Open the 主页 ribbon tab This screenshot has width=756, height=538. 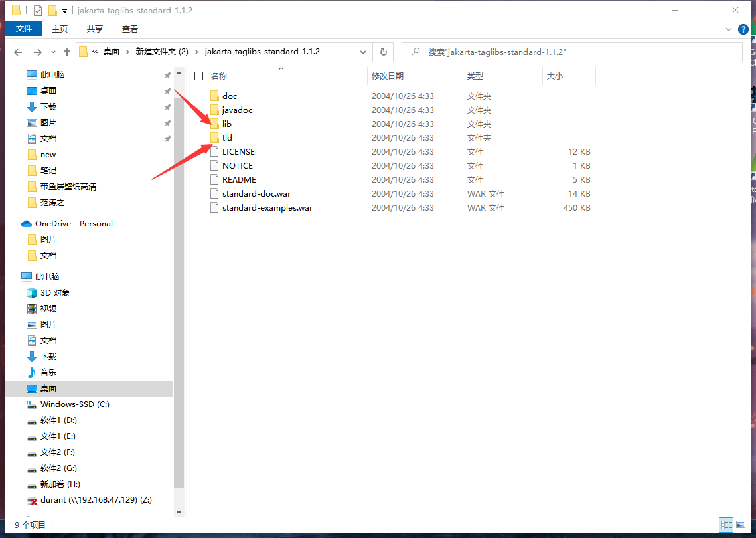[60, 29]
